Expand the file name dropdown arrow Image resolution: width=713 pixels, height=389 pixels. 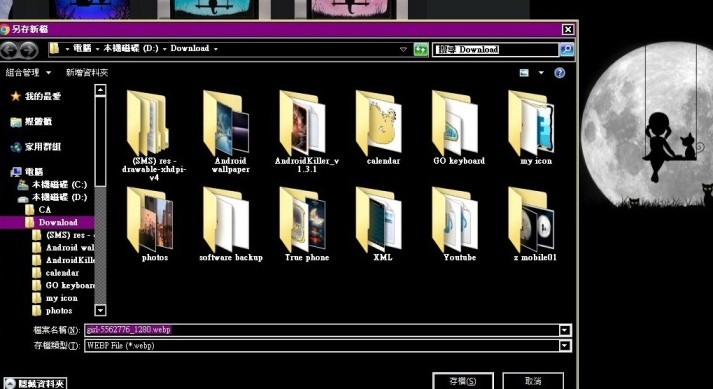click(x=565, y=330)
